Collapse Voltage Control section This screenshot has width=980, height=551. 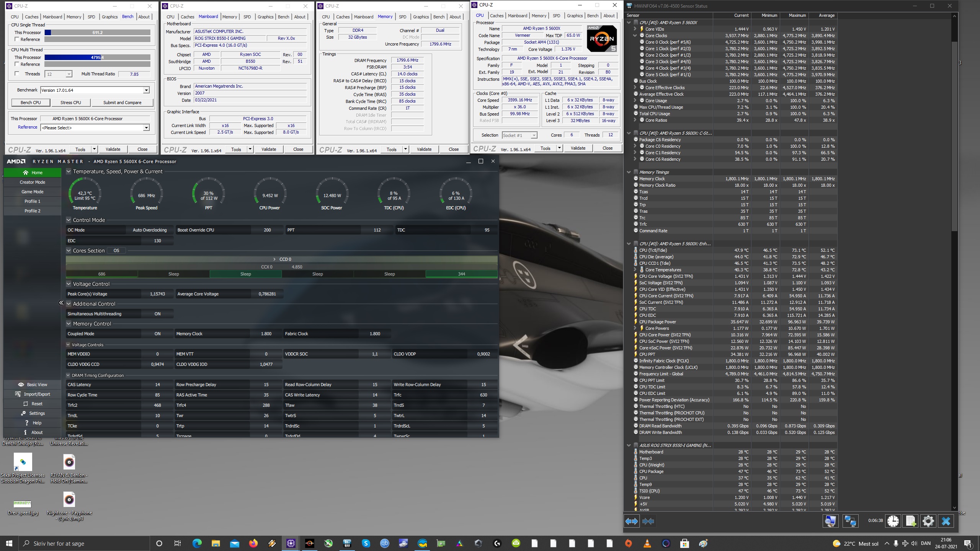pos(69,284)
